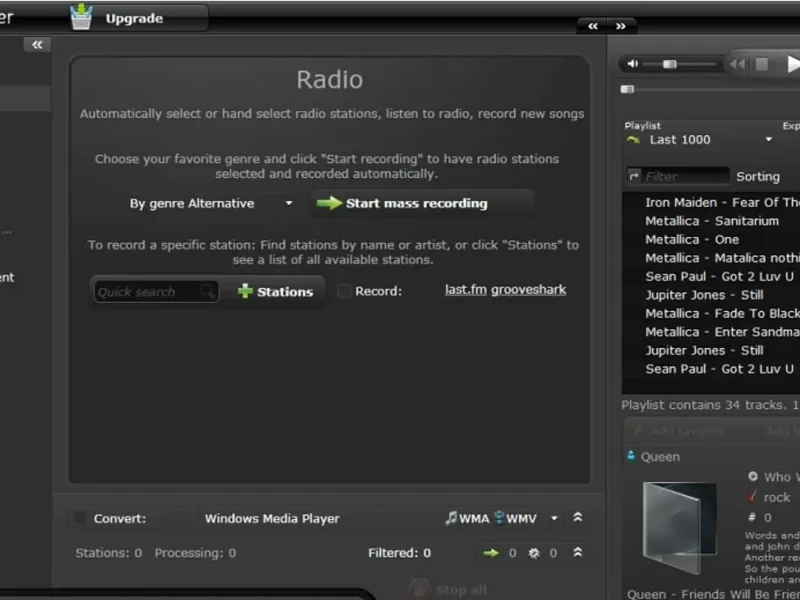Screen dimensions: 800x600
Task: Click the green Last 1000 playlist icon
Action: (632, 140)
